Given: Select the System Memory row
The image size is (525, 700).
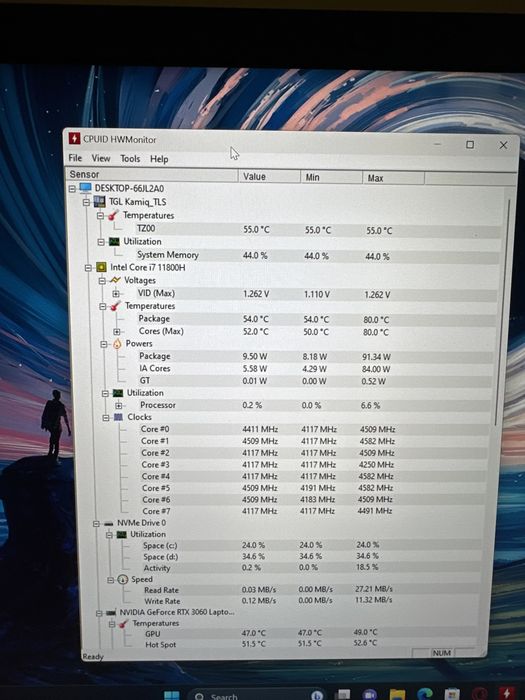Looking at the screenshot, I should (x=317, y=255).
